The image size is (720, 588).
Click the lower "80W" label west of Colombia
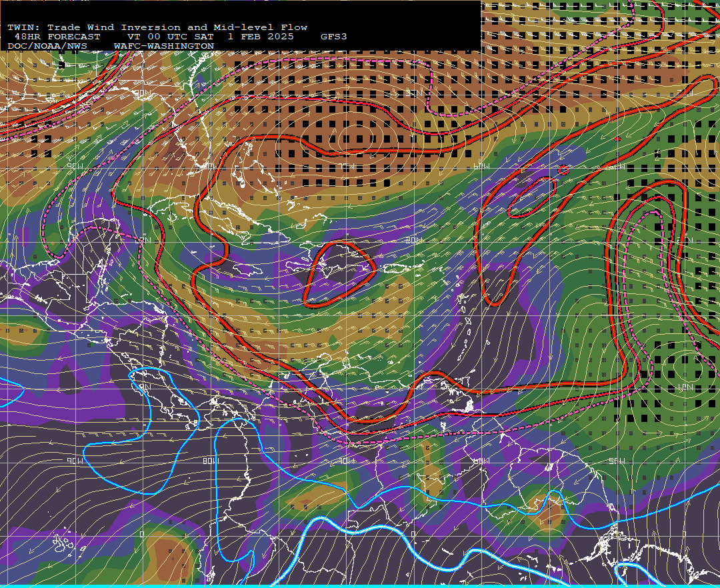211,461
